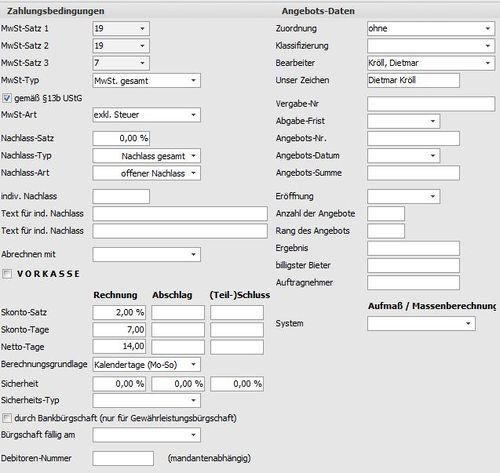Open the Berechnungsgrundlage dropdown
This screenshot has height=473, width=500.
click(x=147, y=365)
